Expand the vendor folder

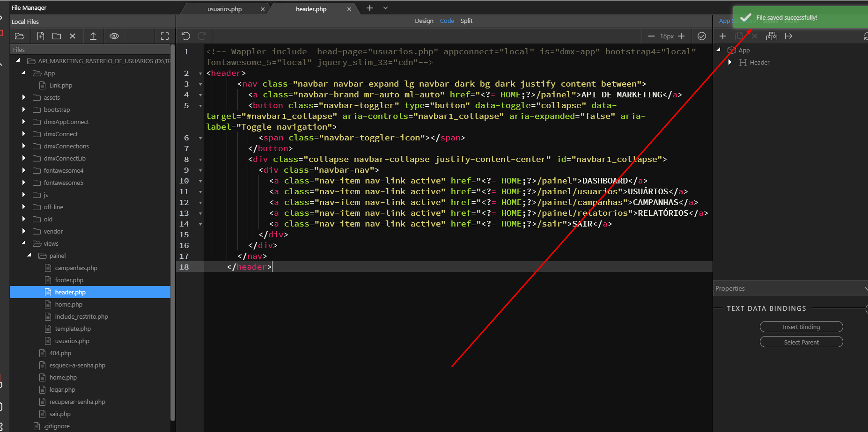(x=24, y=231)
